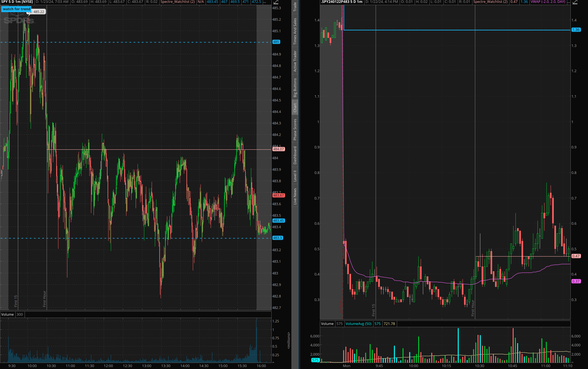Click the 'watch for trend' chart label

tap(16, 9)
